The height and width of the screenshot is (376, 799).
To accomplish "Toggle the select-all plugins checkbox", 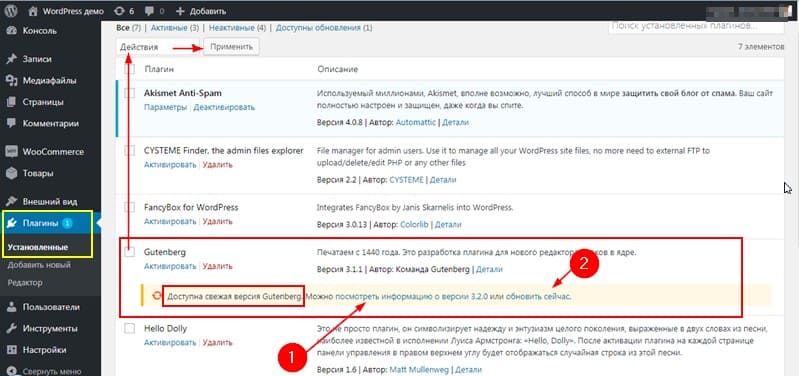I will coord(130,69).
